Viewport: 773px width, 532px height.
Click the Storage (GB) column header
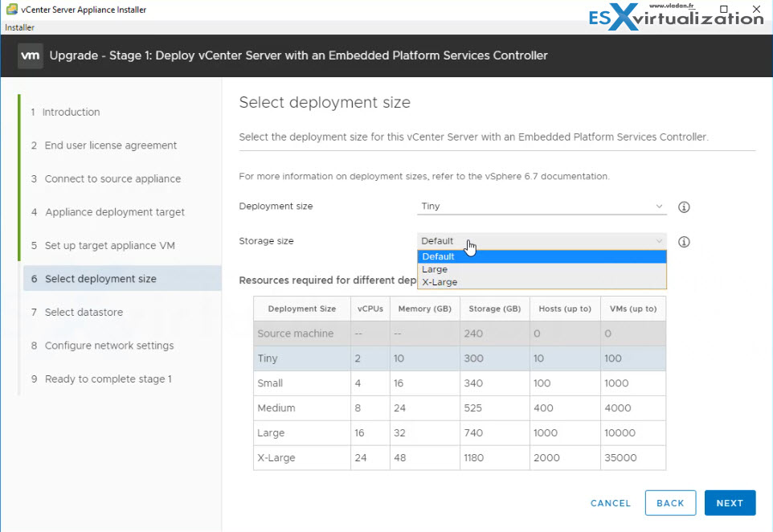[x=494, y=309]
